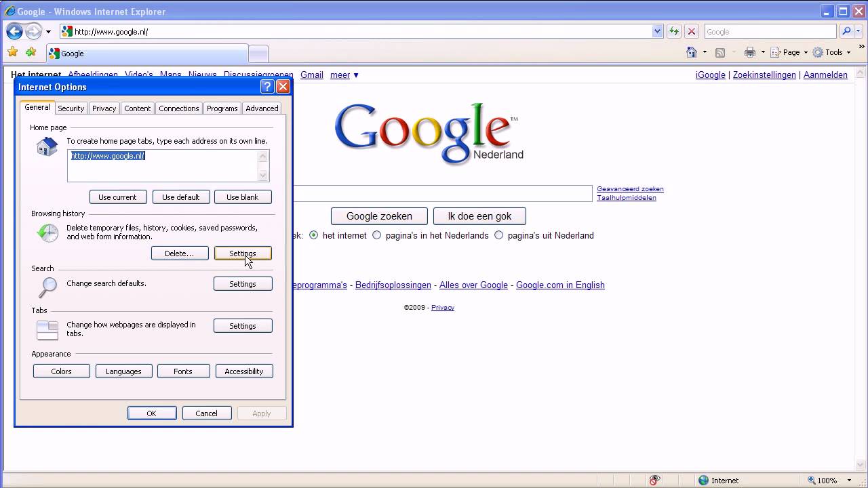Switch to the Security tab

(71, 108)
